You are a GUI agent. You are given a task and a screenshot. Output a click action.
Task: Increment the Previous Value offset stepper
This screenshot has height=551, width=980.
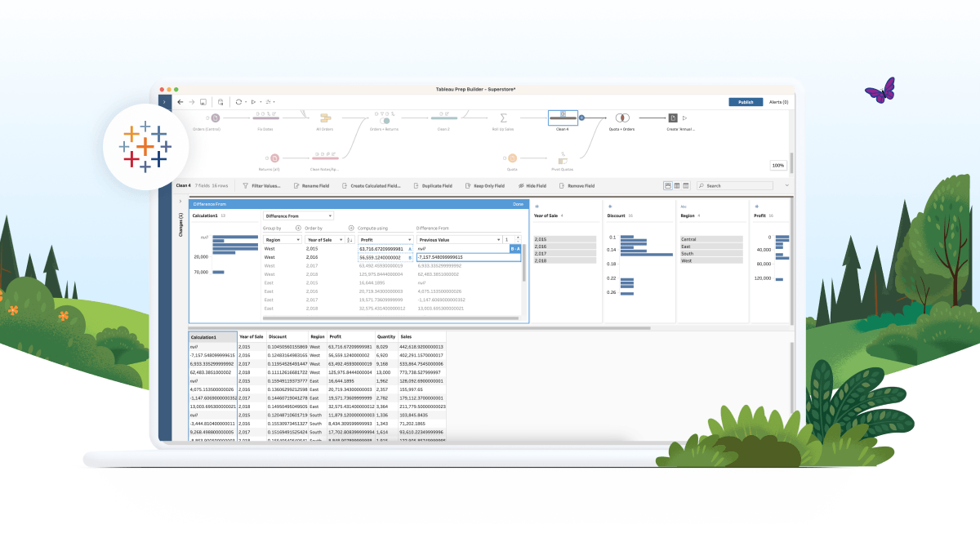tap(519, 237)
